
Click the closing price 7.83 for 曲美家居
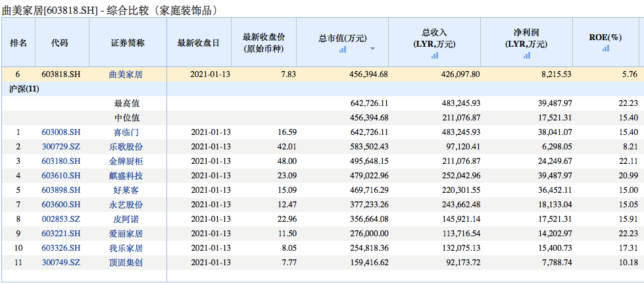click(287, 74)
